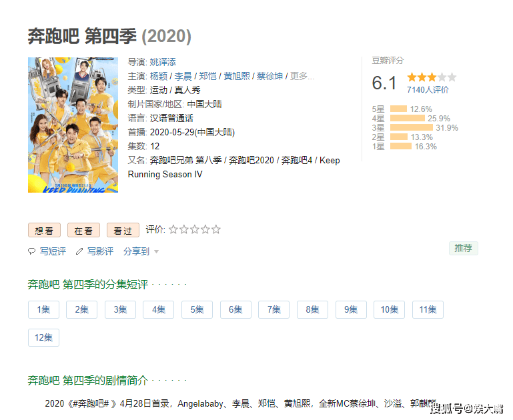513x420 pixels.
Task: Open episode 6集 short reviews
Action: coord(235,309)
